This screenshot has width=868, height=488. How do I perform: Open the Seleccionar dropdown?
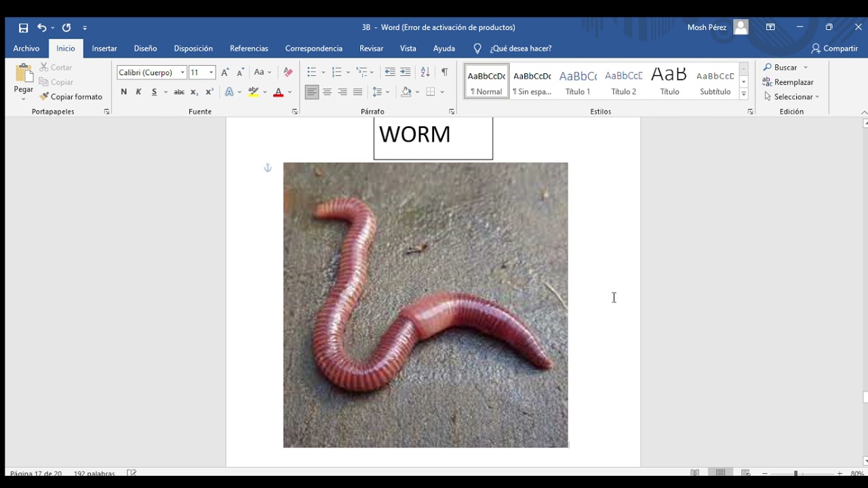(791, 97)
